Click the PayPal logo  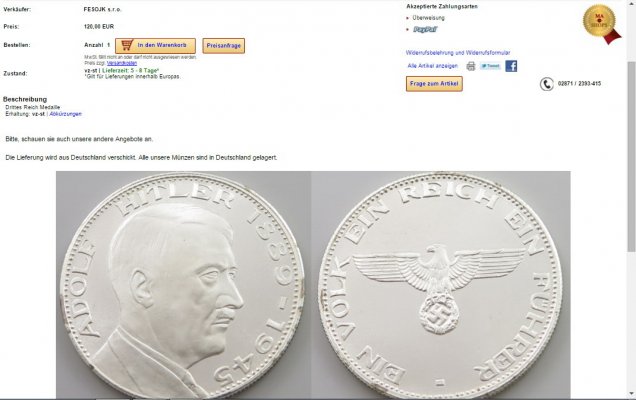point(425,30)
